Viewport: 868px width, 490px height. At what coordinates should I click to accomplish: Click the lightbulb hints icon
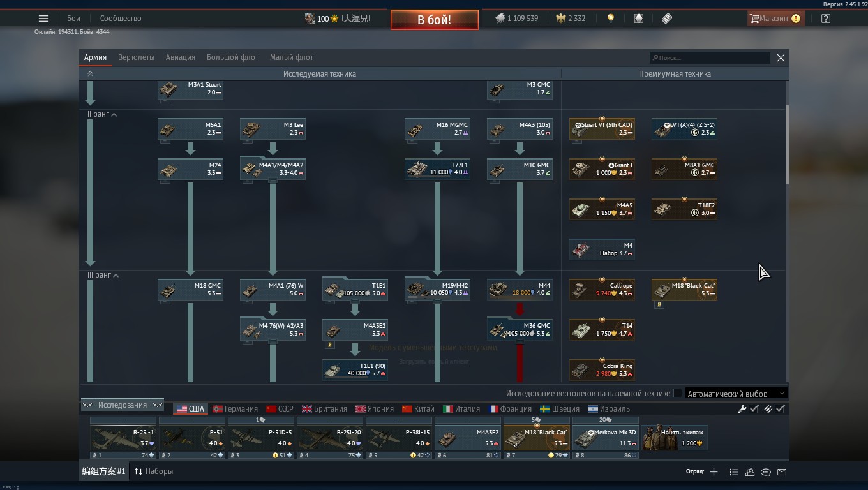tap(611, 19)
